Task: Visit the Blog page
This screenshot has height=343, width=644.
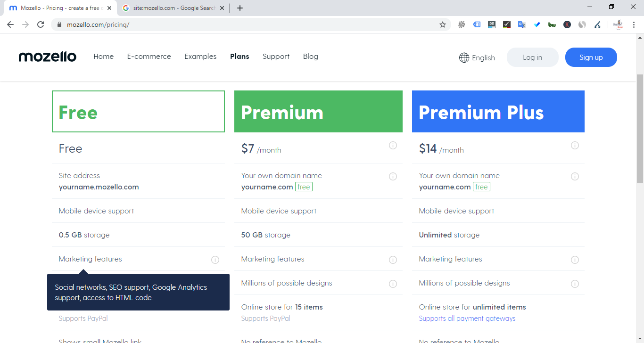Action: coord(311,57)
